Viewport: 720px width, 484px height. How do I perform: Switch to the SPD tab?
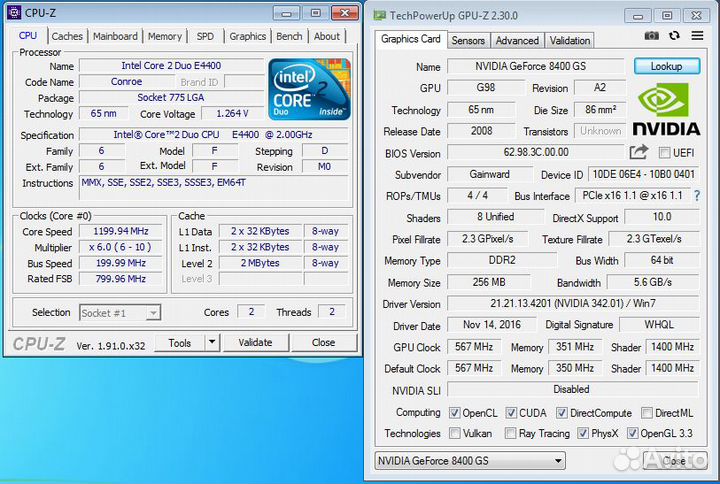click(x=205, y=36)
